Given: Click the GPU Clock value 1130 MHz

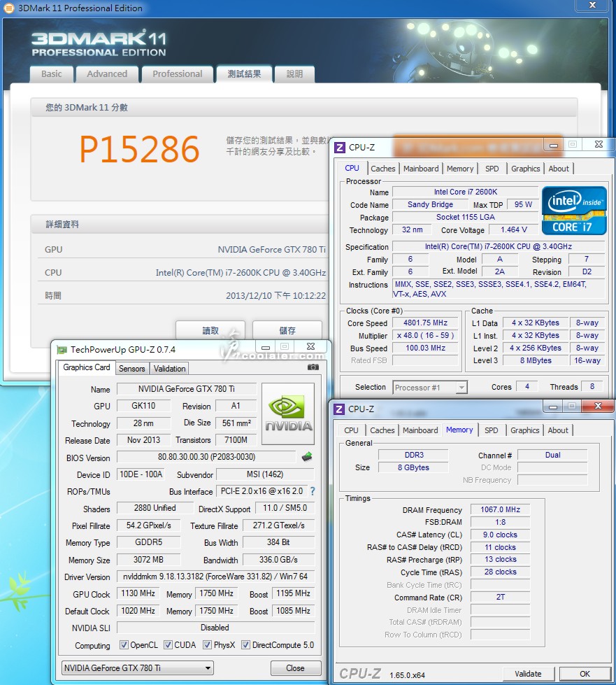Looking at the screenshot, I should click(138, 593).
